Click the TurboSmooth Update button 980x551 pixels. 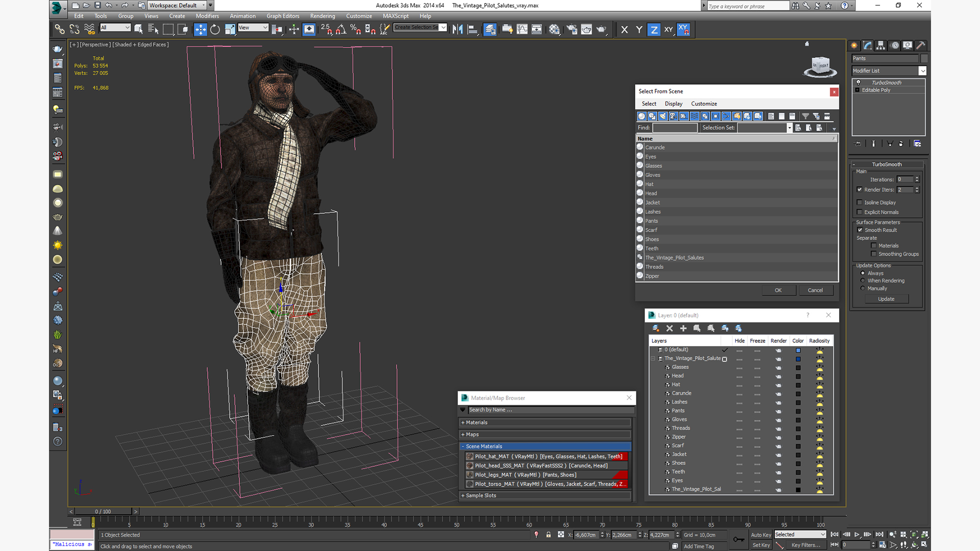[886, 299]
